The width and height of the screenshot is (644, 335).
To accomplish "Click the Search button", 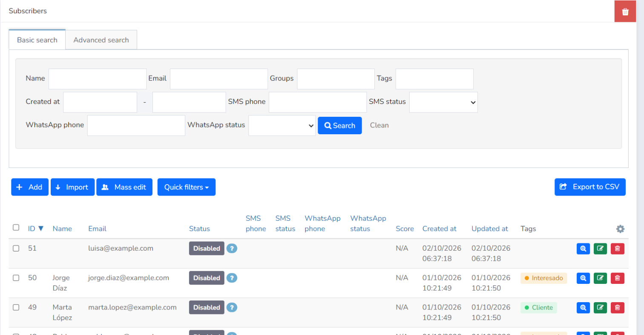I will coord(340,126).
